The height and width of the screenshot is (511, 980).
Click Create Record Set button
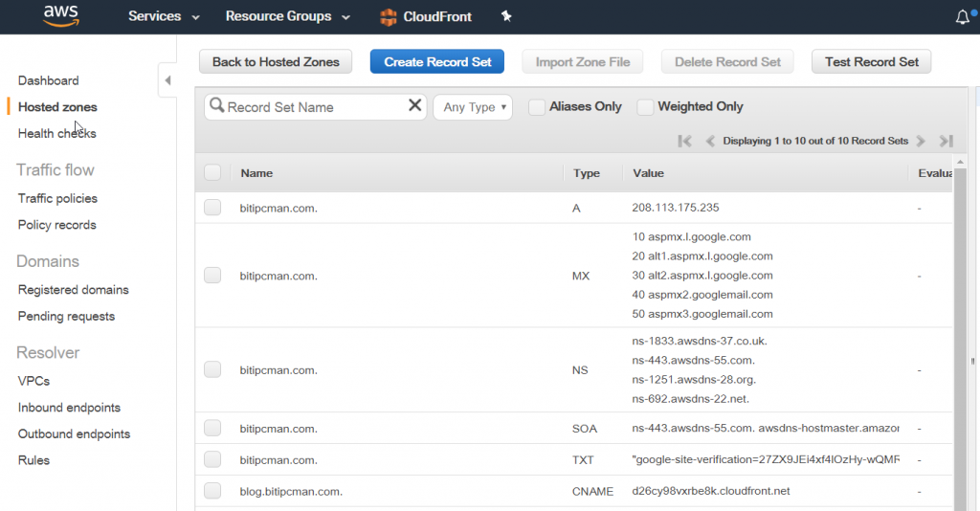[x=437, y=62]
